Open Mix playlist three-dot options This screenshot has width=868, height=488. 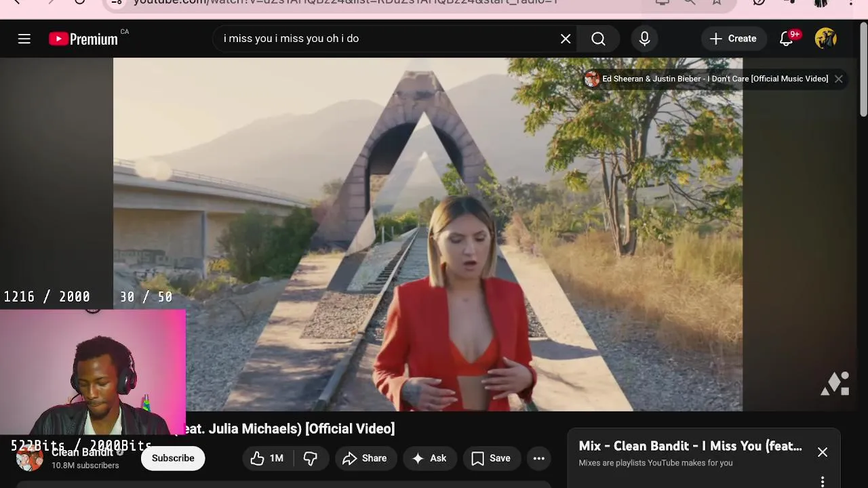point(823,481)
